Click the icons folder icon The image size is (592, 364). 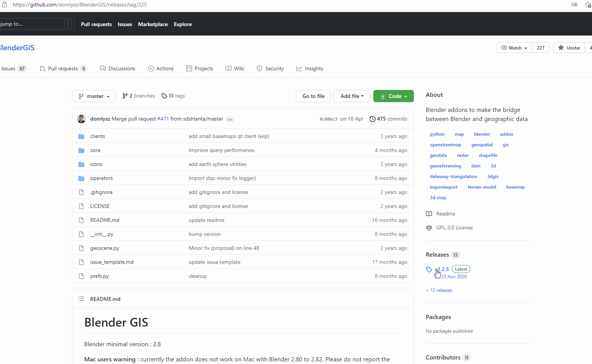pyautogui.click(x=81, y=164)
